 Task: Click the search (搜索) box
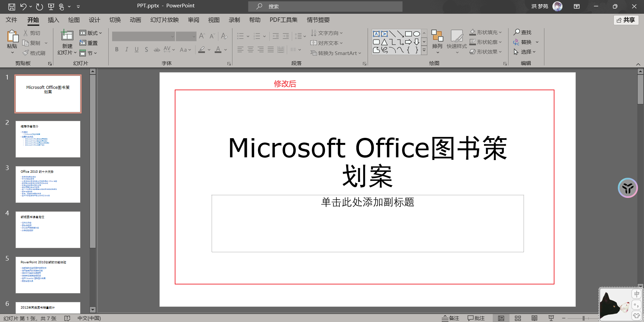(x=325, y=6)
